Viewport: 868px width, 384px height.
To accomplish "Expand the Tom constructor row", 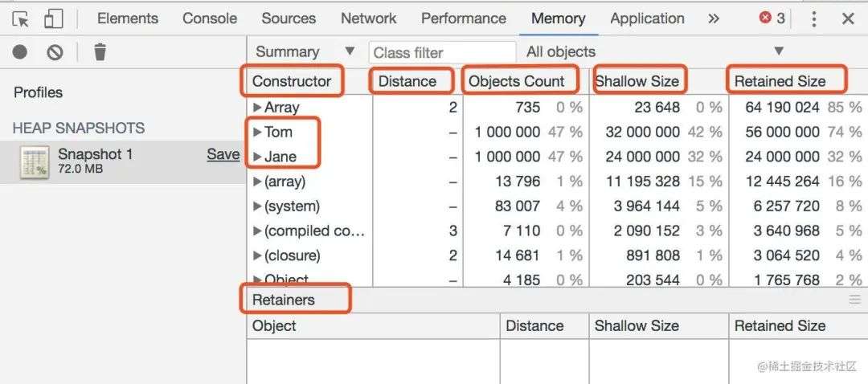I will pyautogui.click(x=257, y=133).
